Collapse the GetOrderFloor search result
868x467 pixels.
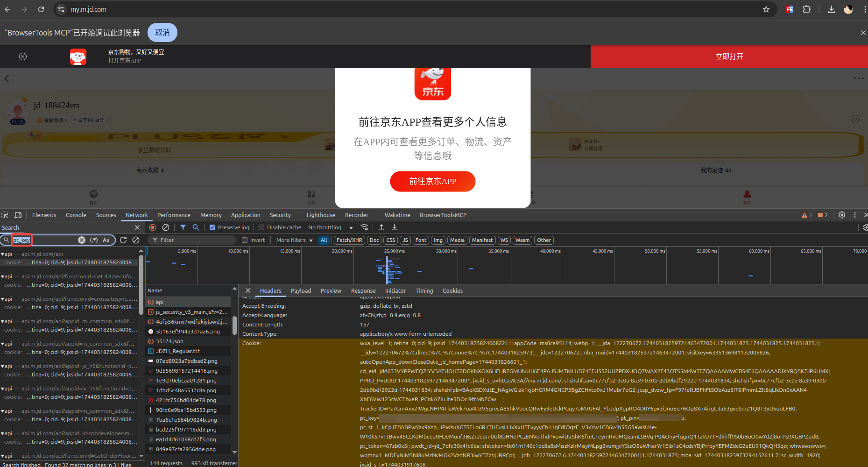[x=3, y=456]
